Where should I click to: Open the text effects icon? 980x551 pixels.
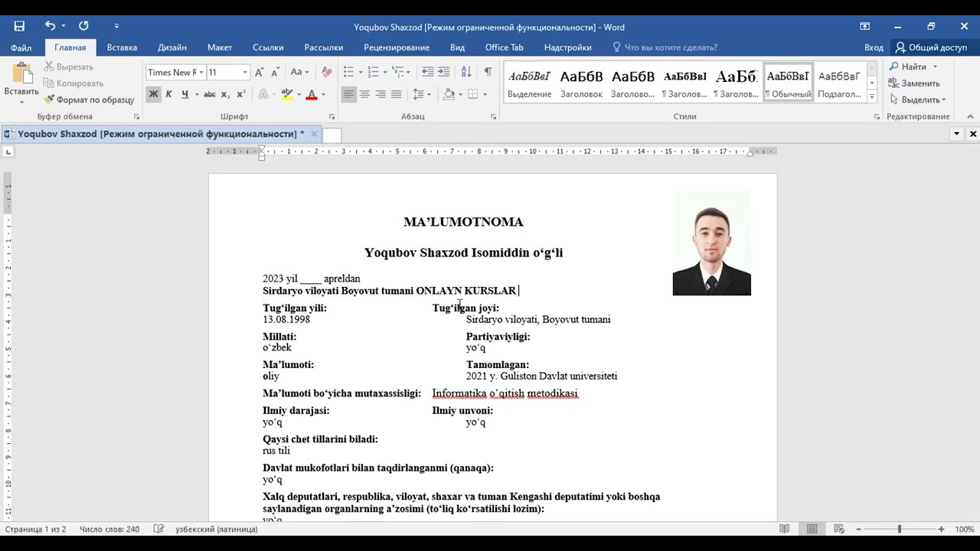pos(264,94)
